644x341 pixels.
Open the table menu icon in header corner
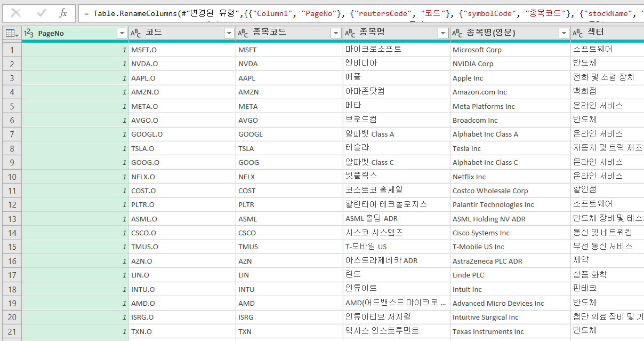pyautogui.click(x=11, y=34)
